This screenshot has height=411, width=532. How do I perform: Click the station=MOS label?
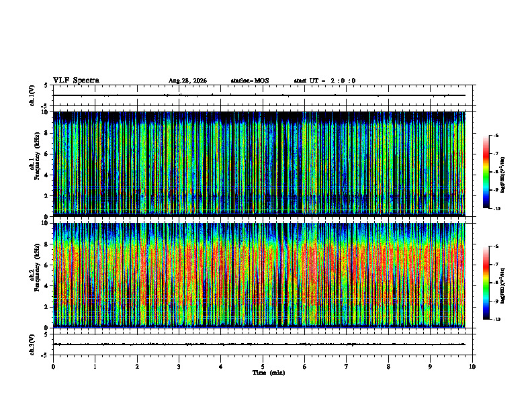250,81
